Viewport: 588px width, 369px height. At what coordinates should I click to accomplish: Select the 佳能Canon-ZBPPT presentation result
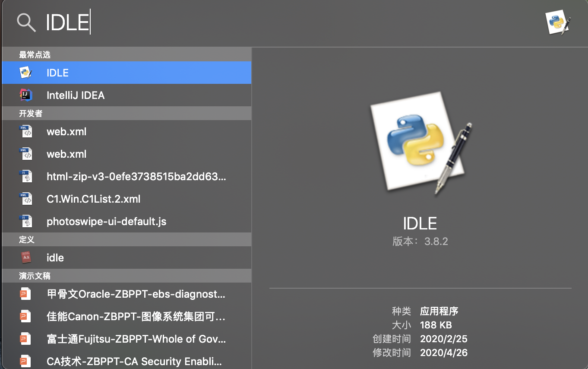[126, 316]
